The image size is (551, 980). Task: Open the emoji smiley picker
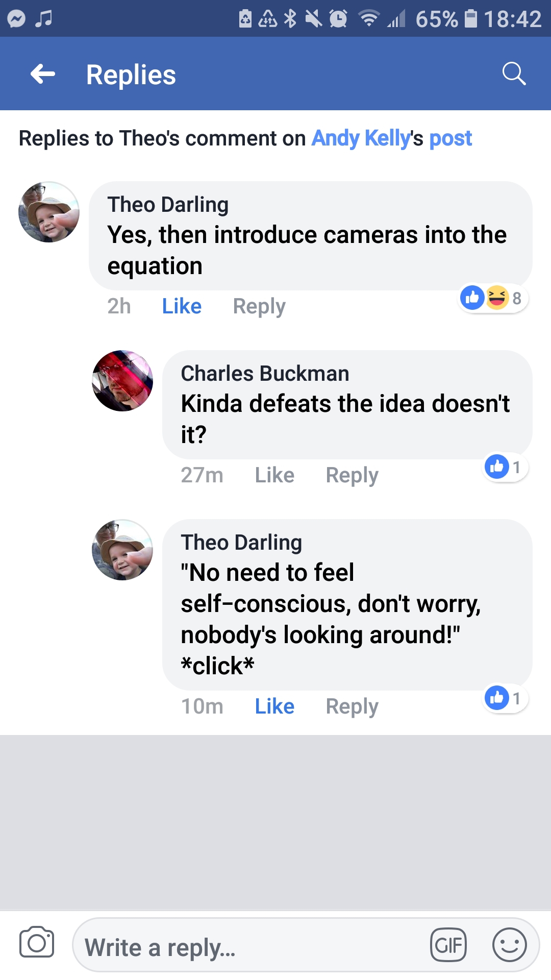click(x=509, y=945)
